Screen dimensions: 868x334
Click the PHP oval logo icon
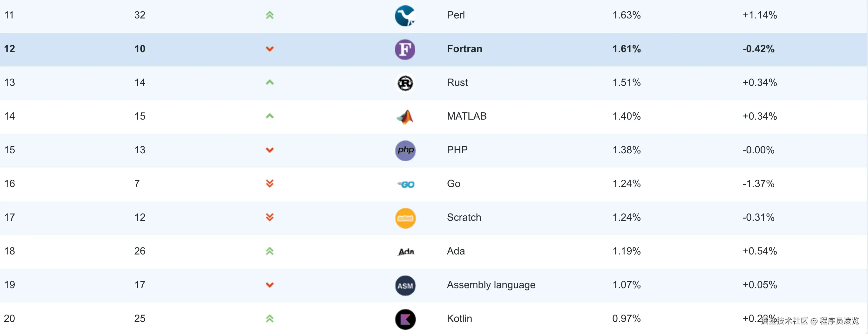(405, 150)
